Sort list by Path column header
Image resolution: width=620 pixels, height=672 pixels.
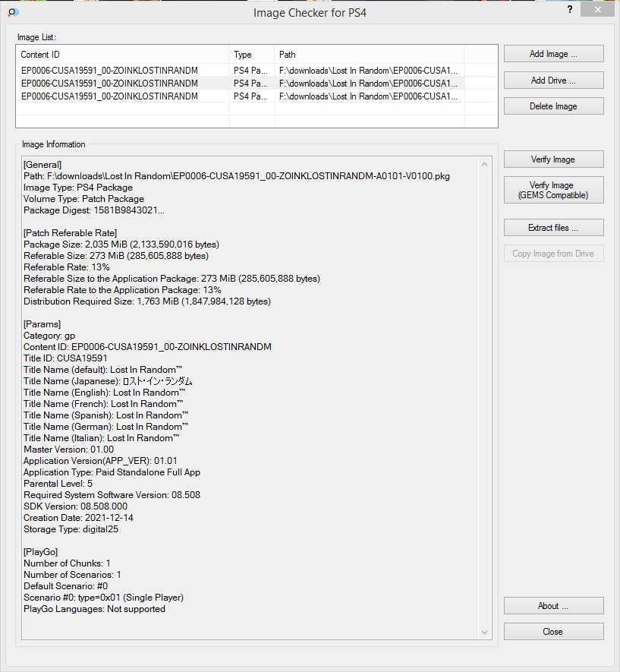369,55
